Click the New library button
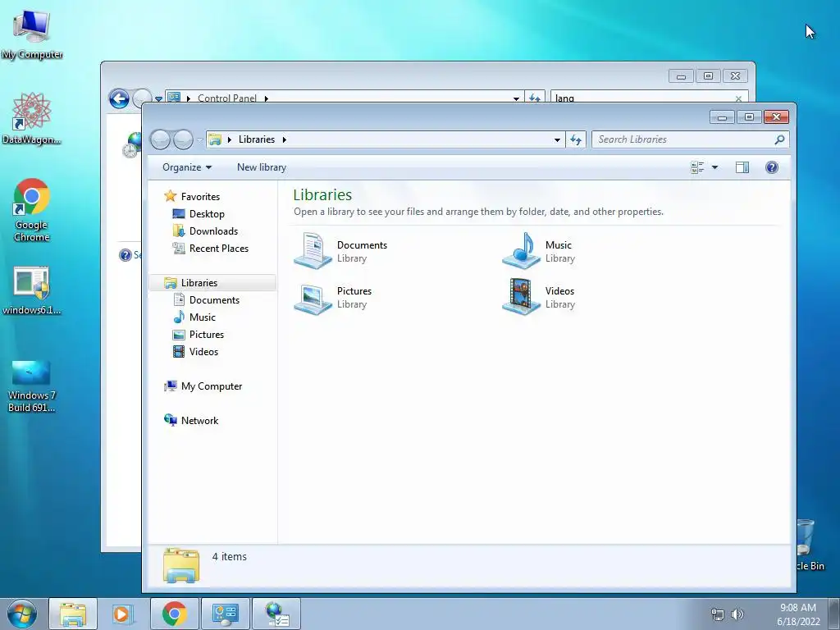The image size is (840, 630). click(x=262, y=167)
